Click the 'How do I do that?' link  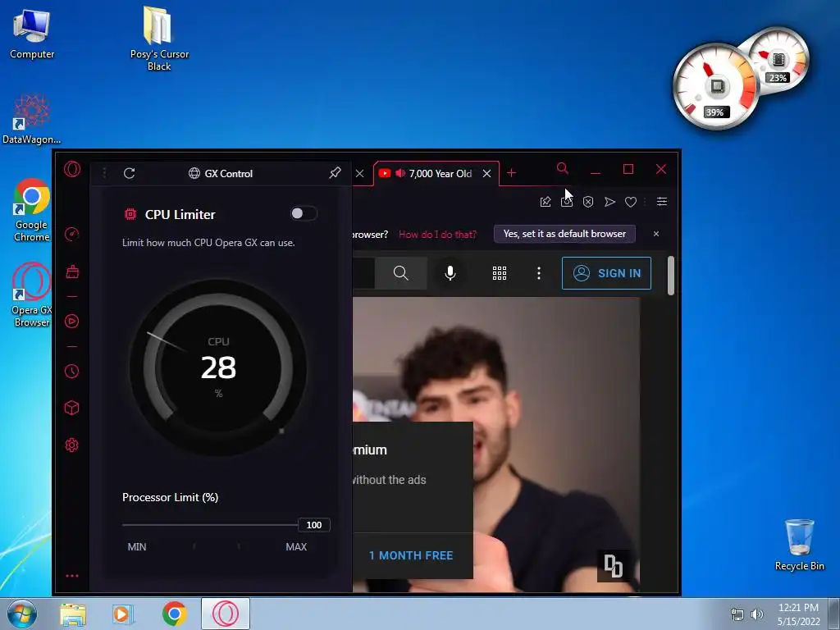437,234
